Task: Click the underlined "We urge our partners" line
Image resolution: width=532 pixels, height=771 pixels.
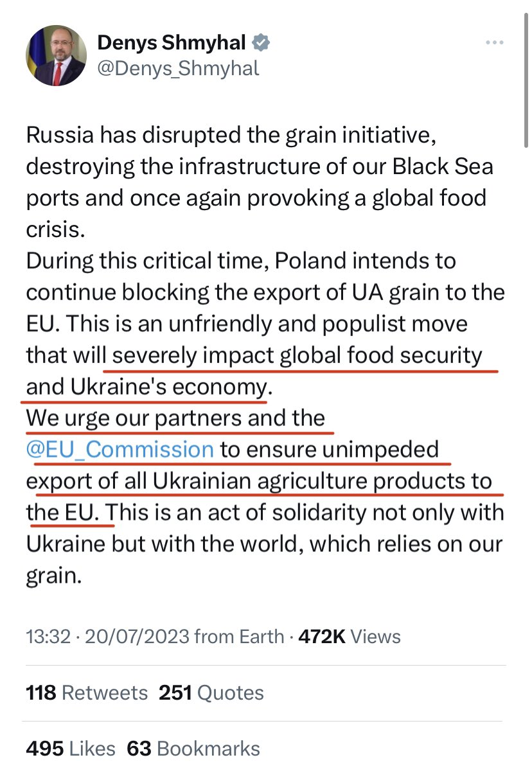Action: (x=175, y=418)
